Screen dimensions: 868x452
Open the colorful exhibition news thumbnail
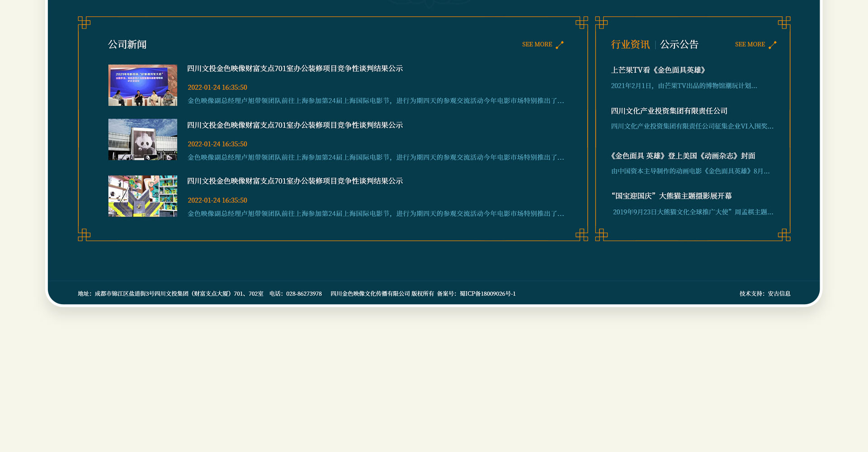click(142, 196)
